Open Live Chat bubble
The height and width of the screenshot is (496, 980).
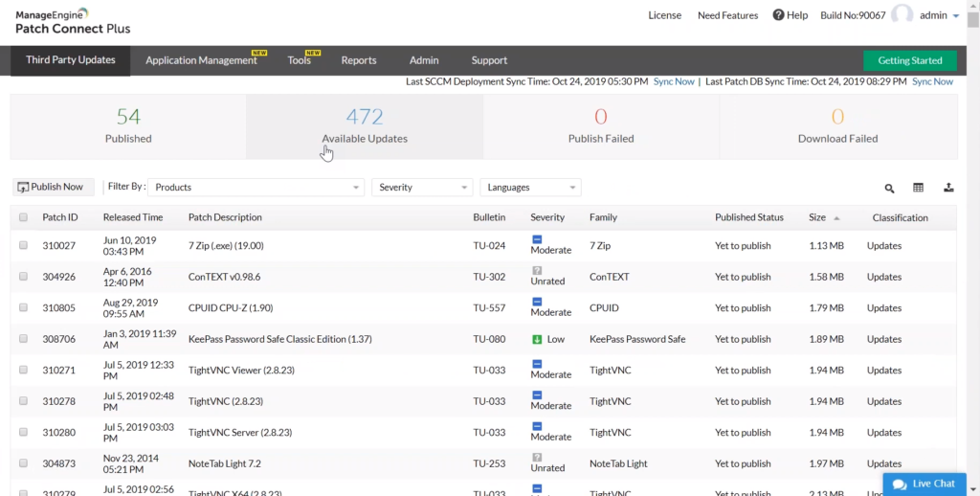(x=924, y=484)
